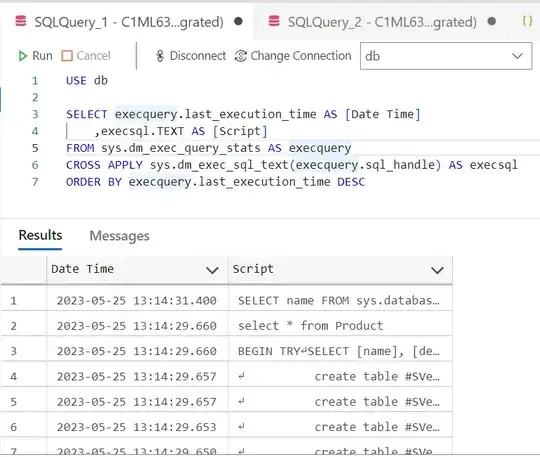Select result row number 5
The image size is (540, 457).
pyautogui.click(x=13, y=402)
